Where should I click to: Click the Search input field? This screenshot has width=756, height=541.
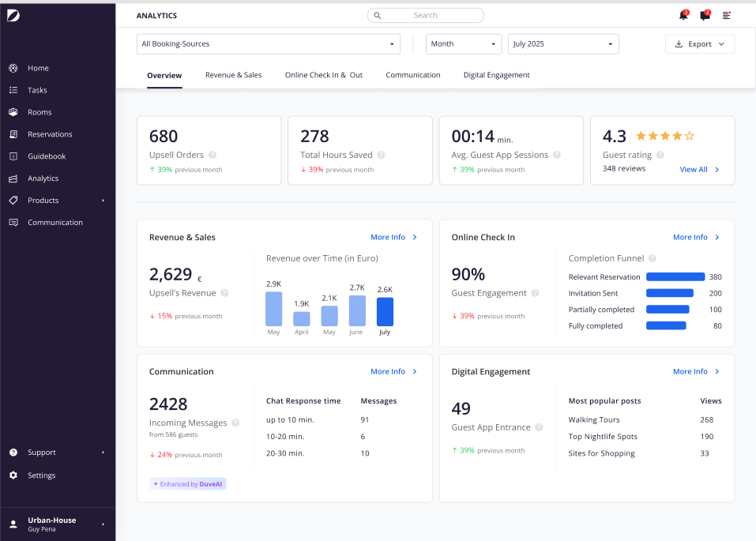point(426,16)
